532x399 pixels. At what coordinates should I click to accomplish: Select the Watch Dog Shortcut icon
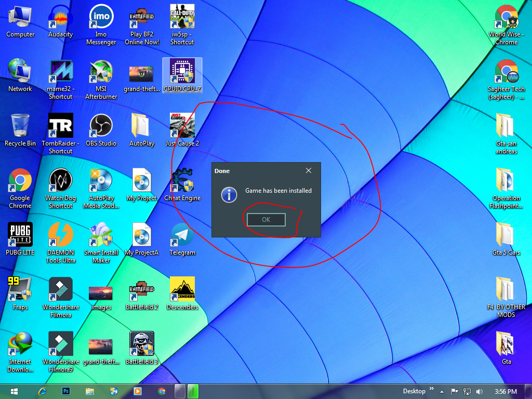tap(60, 189)
